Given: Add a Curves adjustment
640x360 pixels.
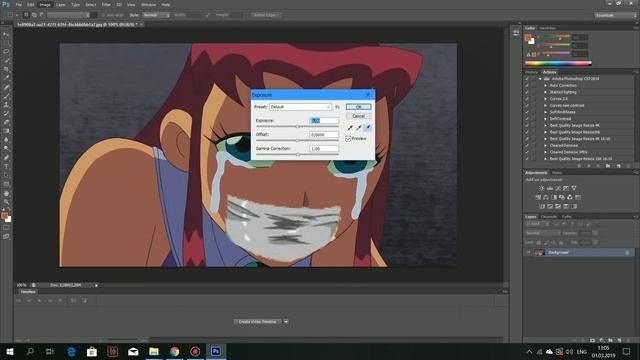Looking at the screenshot, I should [x=558, y=188].
